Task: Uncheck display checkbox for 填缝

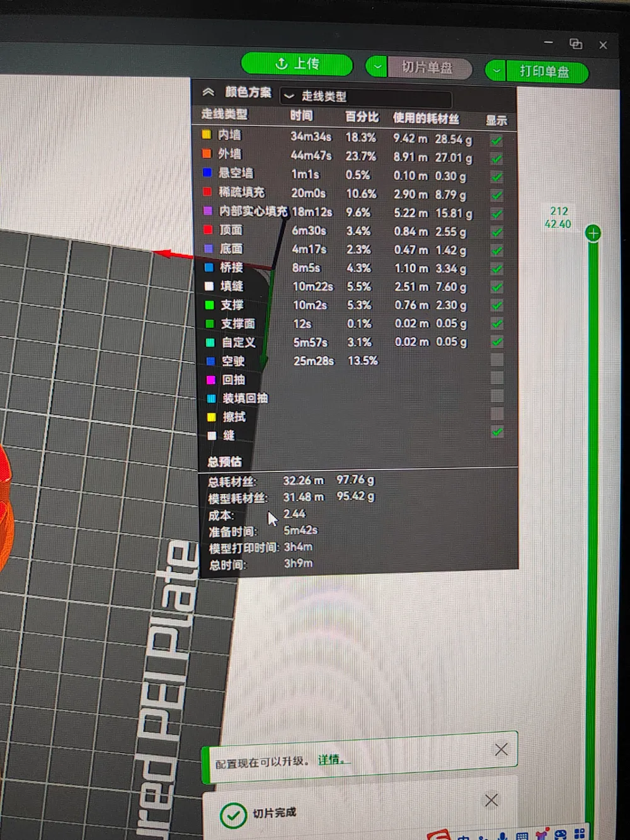Action: 496,287
